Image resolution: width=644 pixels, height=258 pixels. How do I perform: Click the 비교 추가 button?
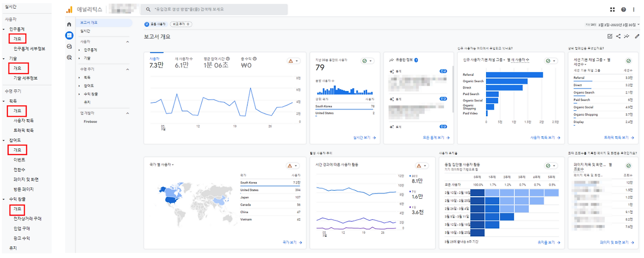point(181,24)
